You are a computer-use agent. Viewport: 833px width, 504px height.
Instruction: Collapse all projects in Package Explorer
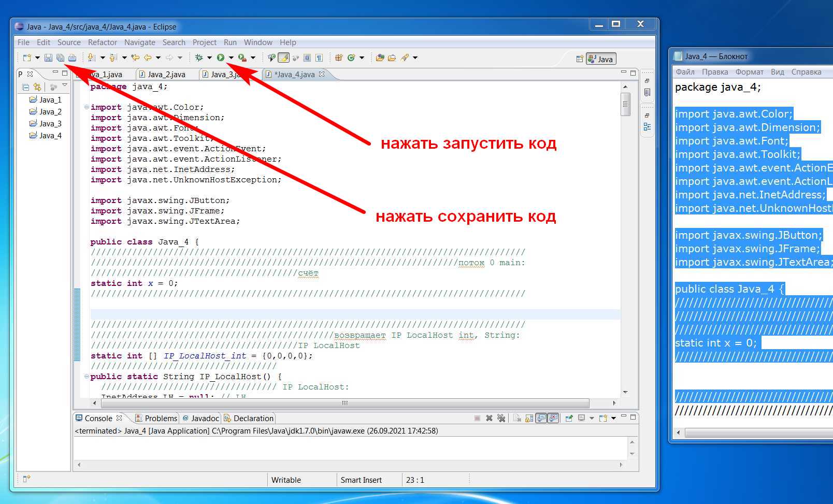click(25, 87)
